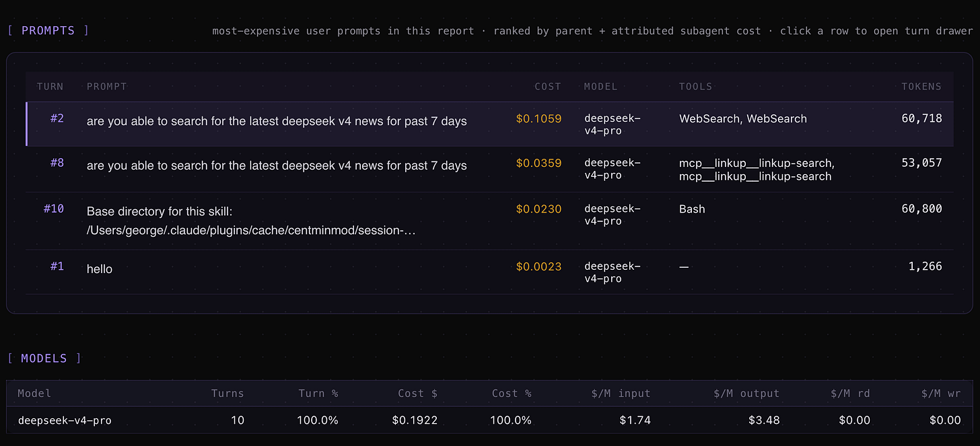The height and width of the screenshot is (446, 980).
Task: Click the $0.0023 cost cell
Action: 538,266
